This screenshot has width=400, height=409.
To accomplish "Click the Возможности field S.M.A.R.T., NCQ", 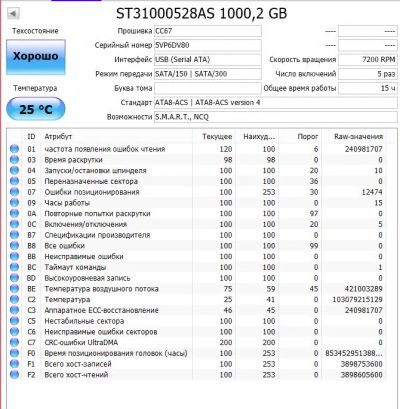I will 276,117.
